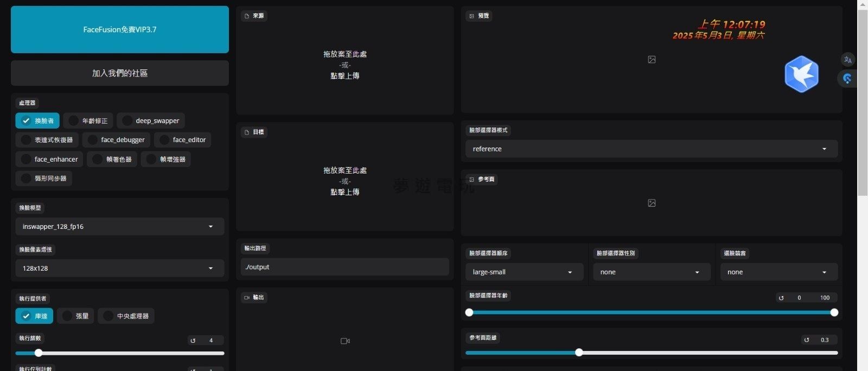Screen dimensions: 868x371
Task: Toggle the face_debugger processor checkbox
Action: point(93,140)
